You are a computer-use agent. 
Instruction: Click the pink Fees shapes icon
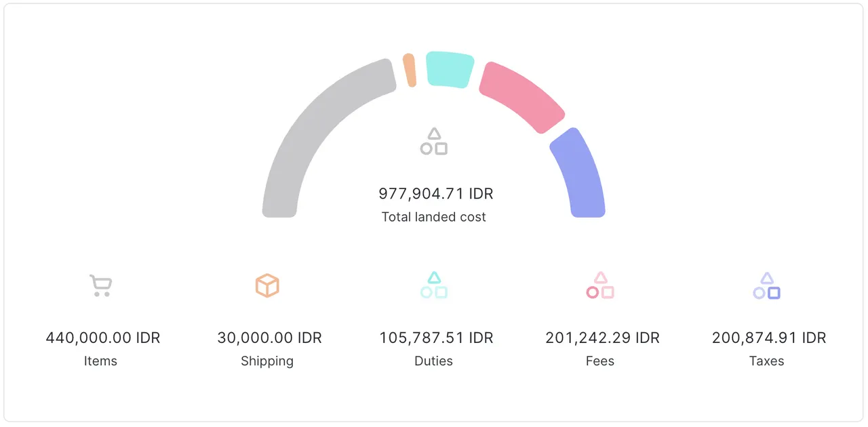point(600,285)
